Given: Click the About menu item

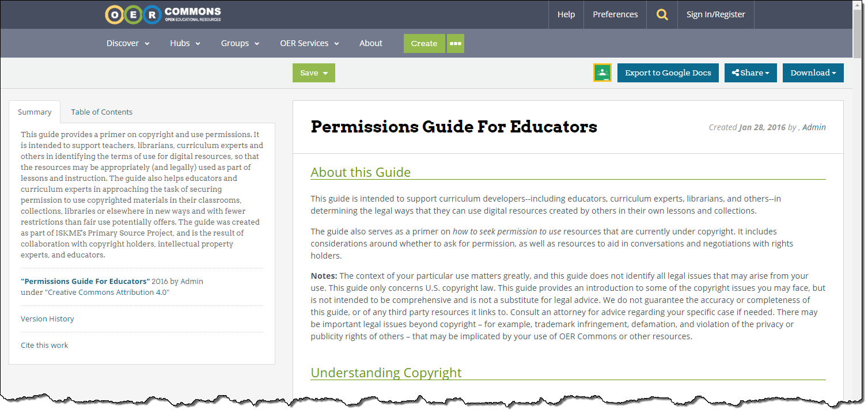Looking at the screenshot, I should pyautogui.click(x=370, y=43).
